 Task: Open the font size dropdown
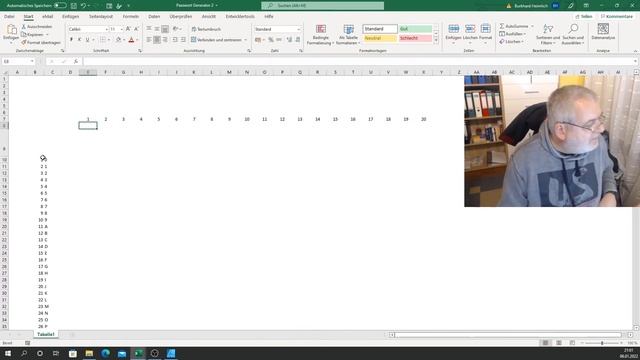tap(121, 29)
